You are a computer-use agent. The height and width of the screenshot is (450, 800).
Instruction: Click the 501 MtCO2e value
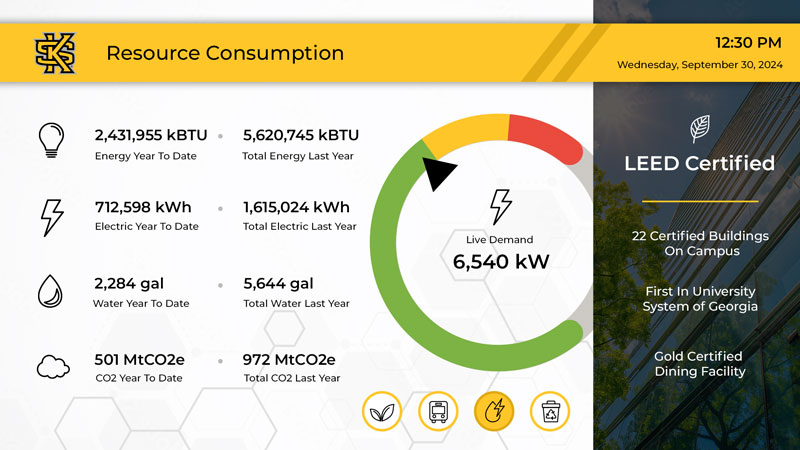(x=139, y=360)
